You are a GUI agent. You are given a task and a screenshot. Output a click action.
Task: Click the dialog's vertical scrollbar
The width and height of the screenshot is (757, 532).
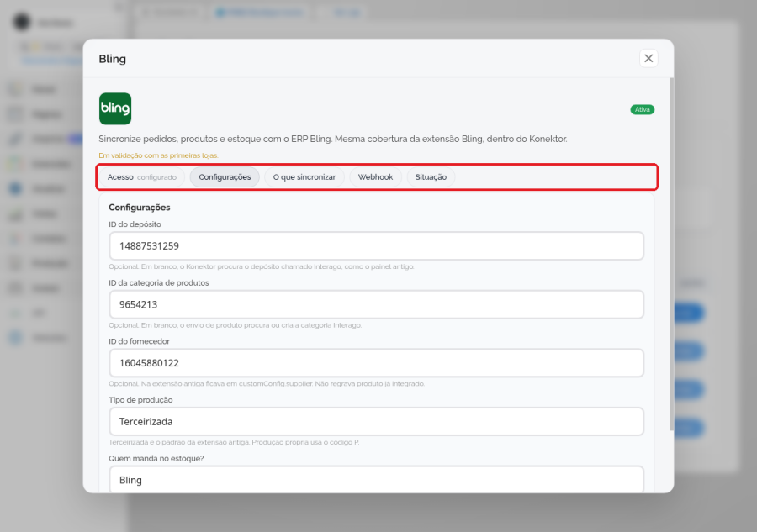coord(671,254)
